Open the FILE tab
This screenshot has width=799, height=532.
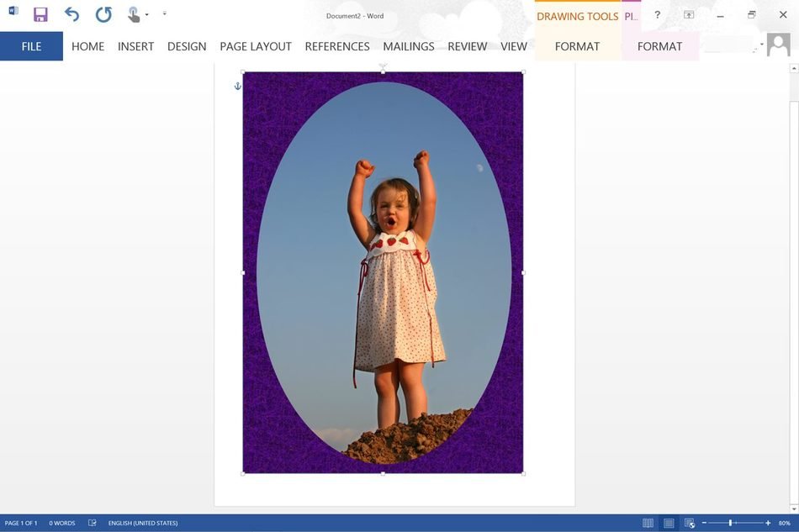[31, 46]
